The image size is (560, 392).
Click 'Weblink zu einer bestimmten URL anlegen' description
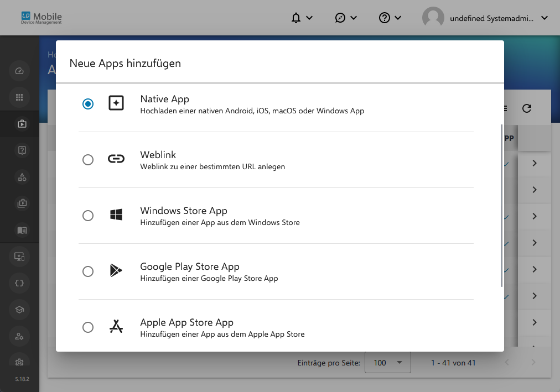(x=212, y=166)
